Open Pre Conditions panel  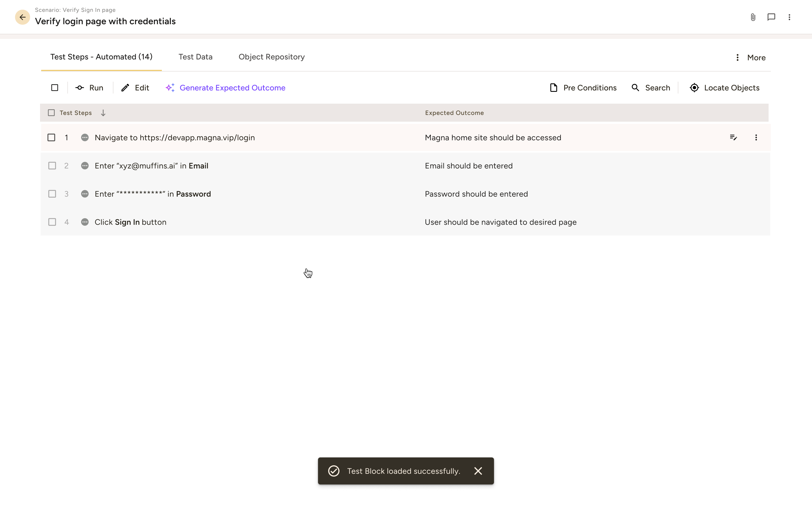[x=553, y=88]
